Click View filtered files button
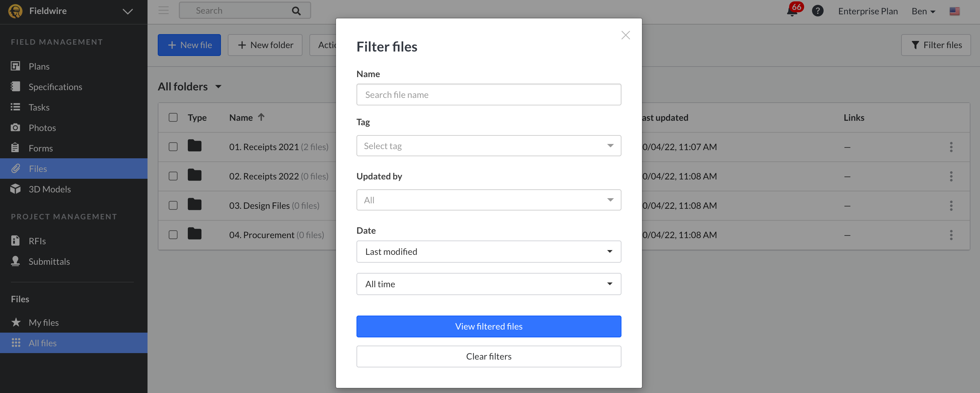The height and width of the screenshot is (393, 980). [x=489, y=326]
